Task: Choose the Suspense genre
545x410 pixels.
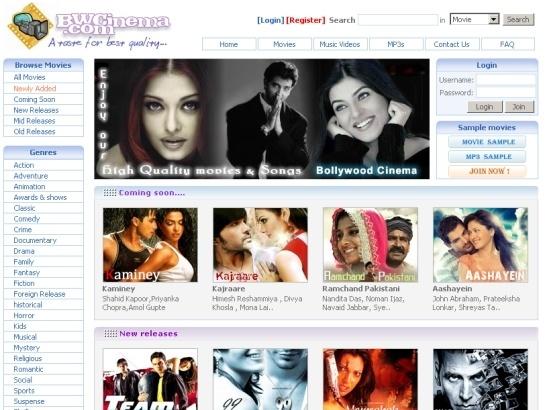Action: (29, 401)
